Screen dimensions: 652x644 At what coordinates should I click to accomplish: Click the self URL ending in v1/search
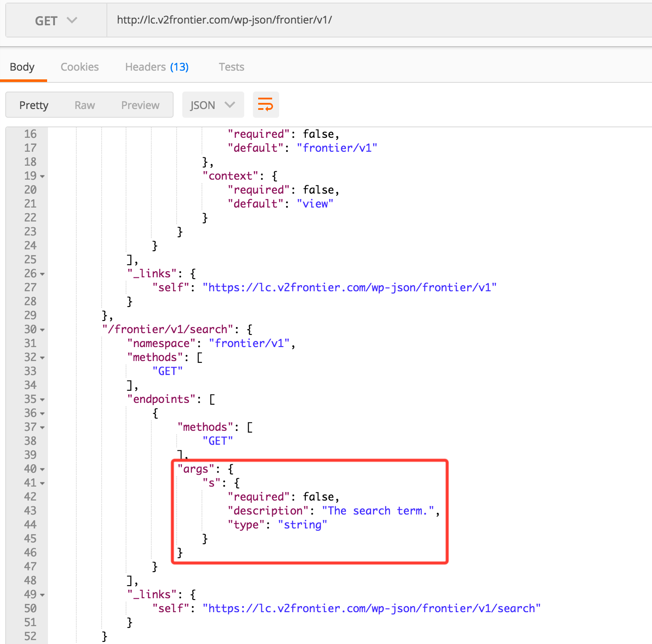tap(372, 608)
